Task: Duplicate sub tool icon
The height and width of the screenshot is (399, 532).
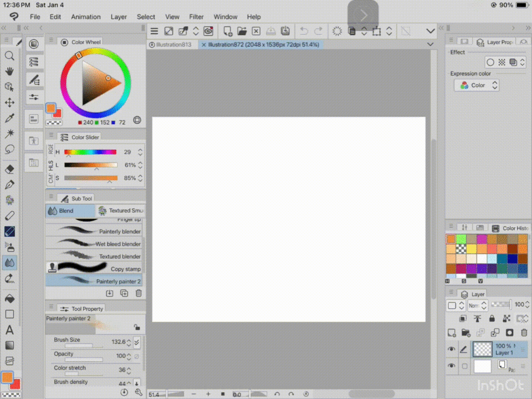Action: point(124,293)
